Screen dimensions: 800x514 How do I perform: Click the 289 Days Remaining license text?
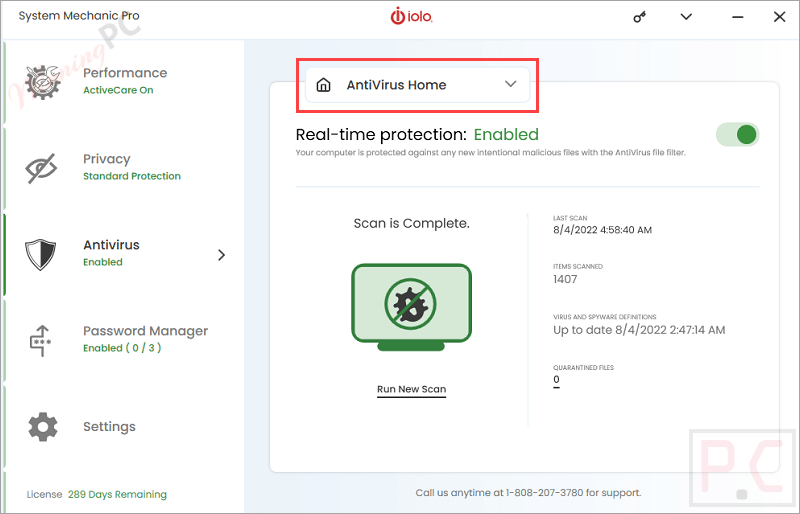pyautogui.click(x=117, y=495)
